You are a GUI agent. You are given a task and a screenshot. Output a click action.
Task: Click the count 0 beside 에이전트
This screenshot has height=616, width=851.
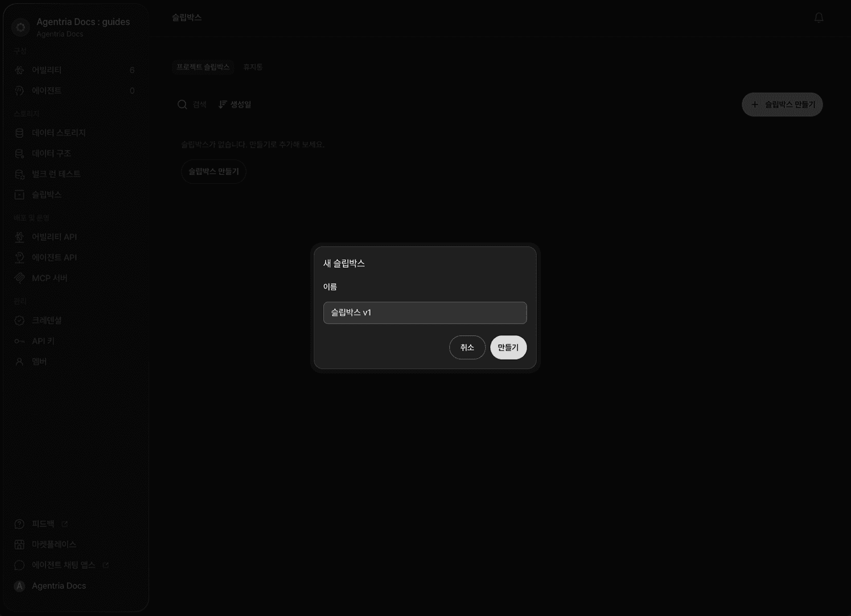tap(132, 91)
